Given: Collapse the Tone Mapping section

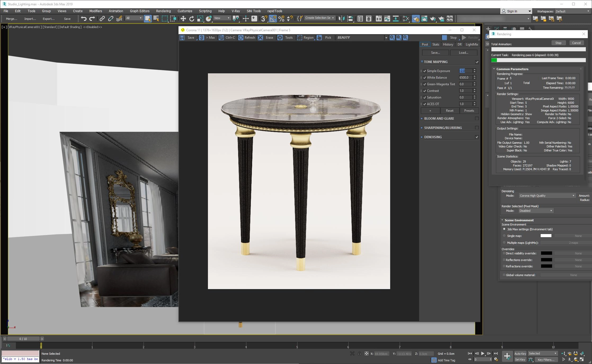Looking at the screenshot, I should coord(422,62).
